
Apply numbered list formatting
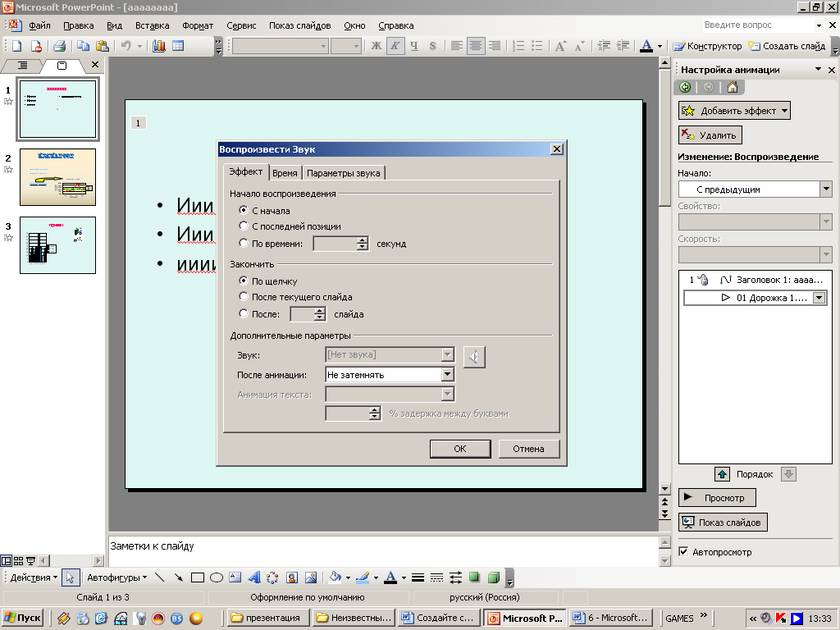pyautogui.click(x=518, y=46)
